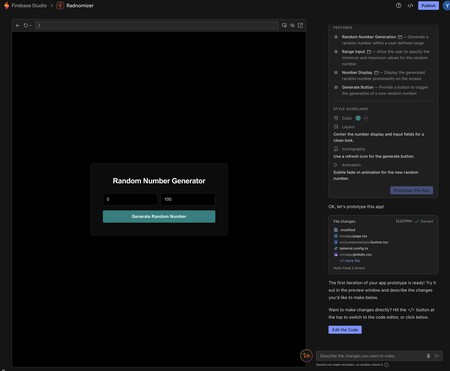450x371 pixels.
Task: Open src/app/globals.css file entry
Action: (353, 254)
